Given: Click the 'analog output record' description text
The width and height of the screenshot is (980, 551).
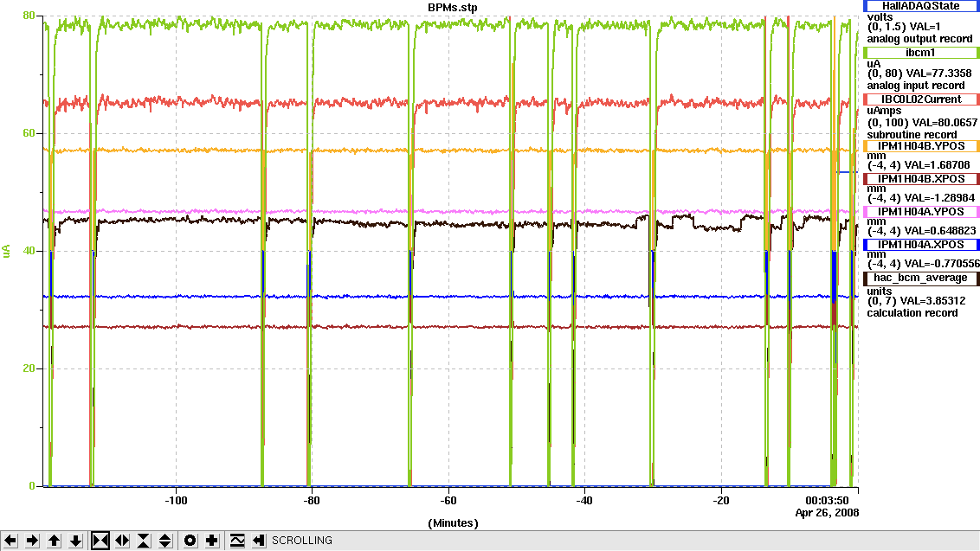Looking at the screenshot, I should pos(919,39).
